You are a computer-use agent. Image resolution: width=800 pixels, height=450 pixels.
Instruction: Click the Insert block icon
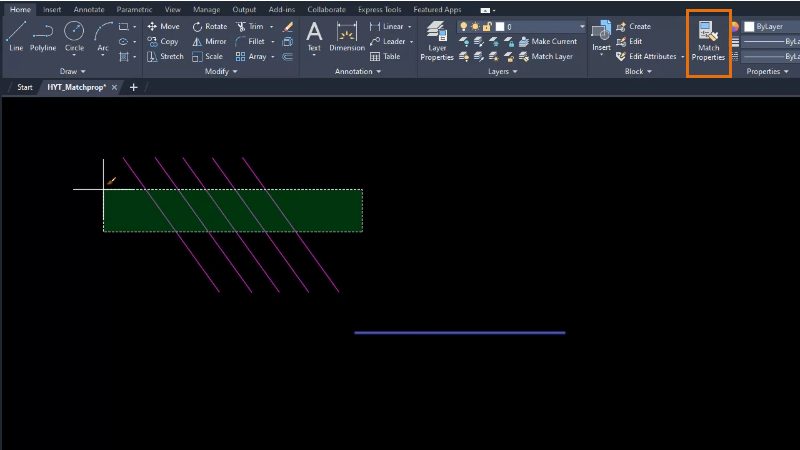click(x=601, y=36)
